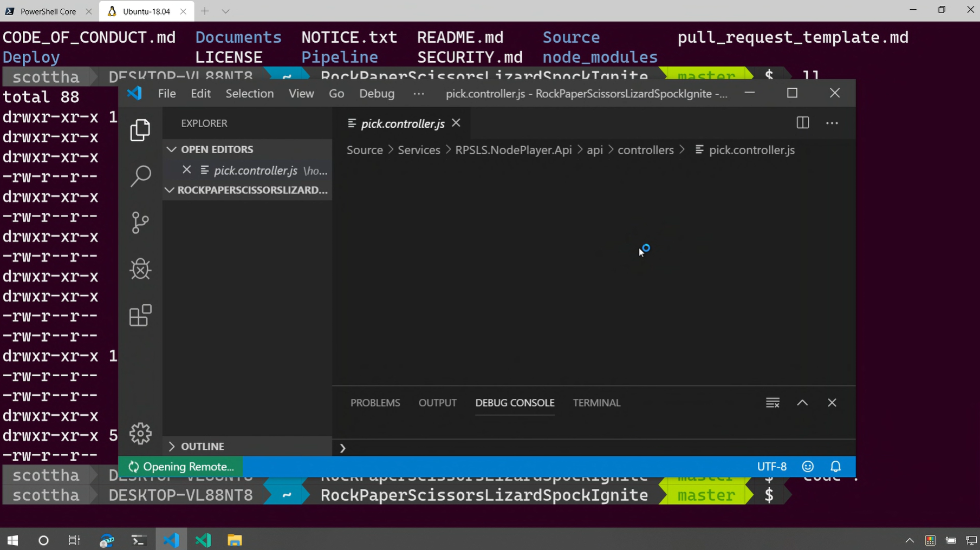Split the editor to the right
980x550 pixels.
pos(803,123)
